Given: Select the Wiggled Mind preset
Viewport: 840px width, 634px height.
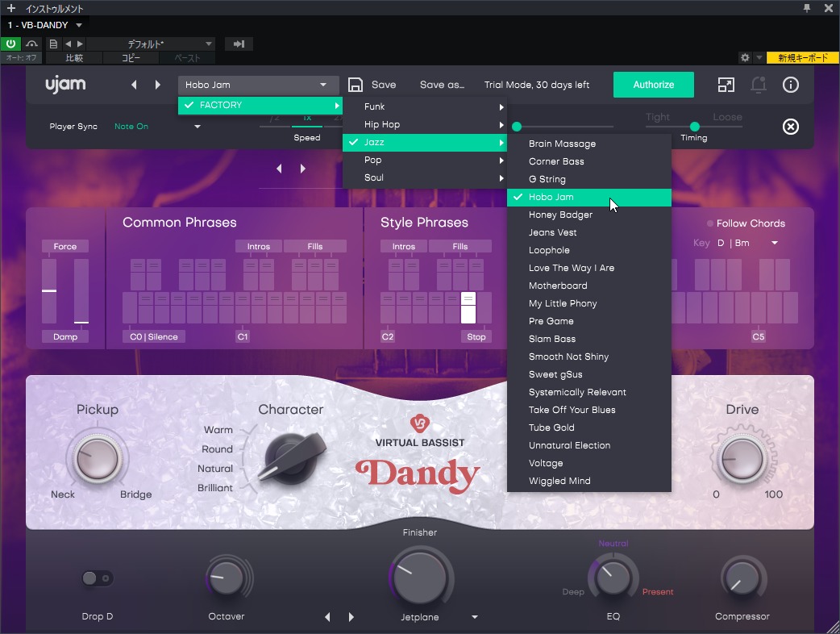Looking at the screenshot, I should pos(588,481).
